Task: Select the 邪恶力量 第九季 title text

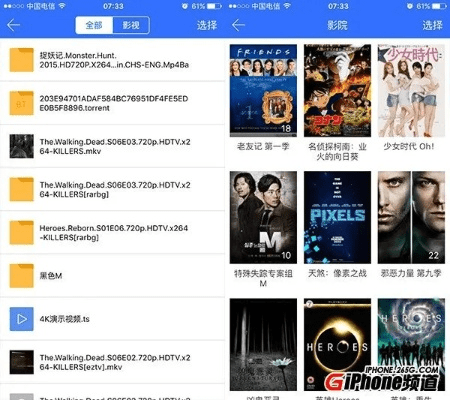Action: click(x=411, y=273)
